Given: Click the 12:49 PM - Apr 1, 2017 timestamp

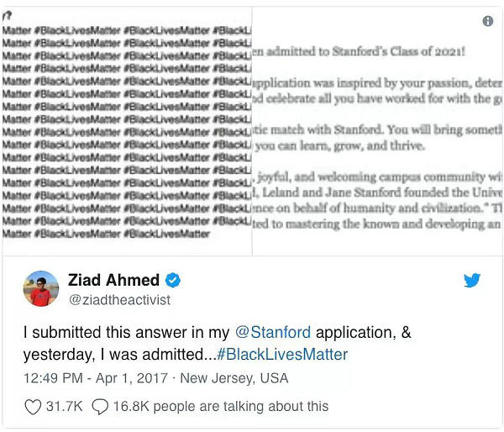Looking at the screenshot, I should pos(96,378).
